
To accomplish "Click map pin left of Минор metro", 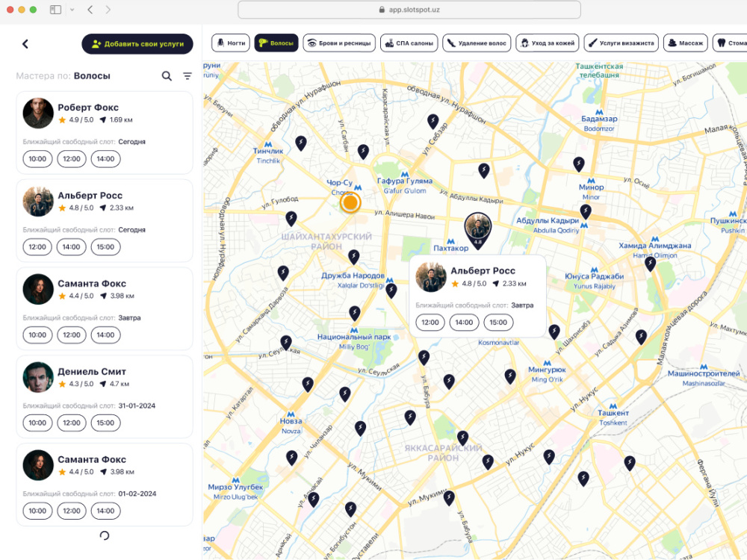I will click(x=578, y=164).
